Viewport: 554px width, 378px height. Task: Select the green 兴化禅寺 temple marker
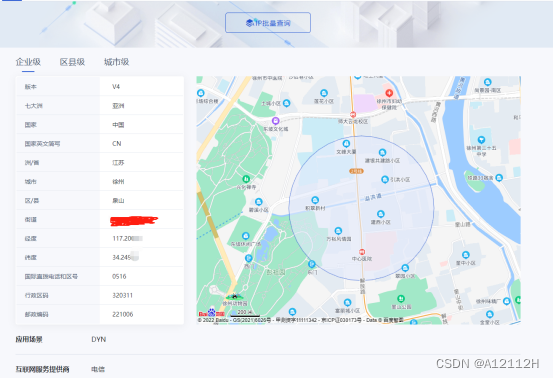(246, 179)
